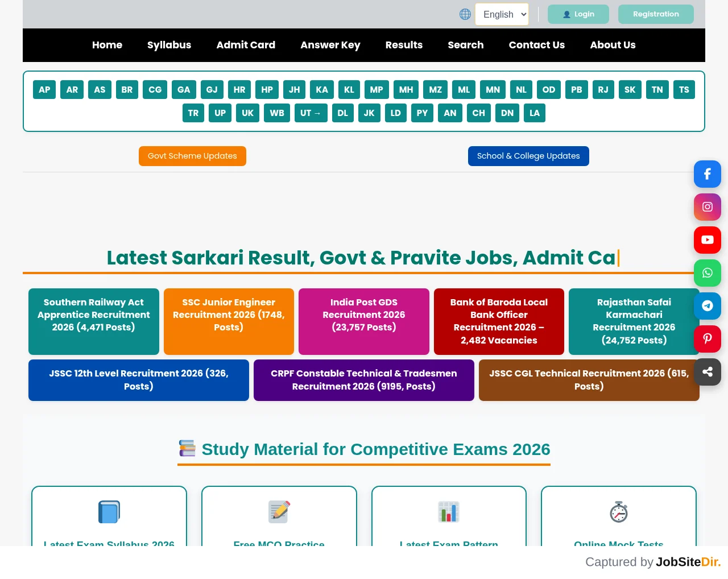Select the PY state button

(x=422, y=113)
